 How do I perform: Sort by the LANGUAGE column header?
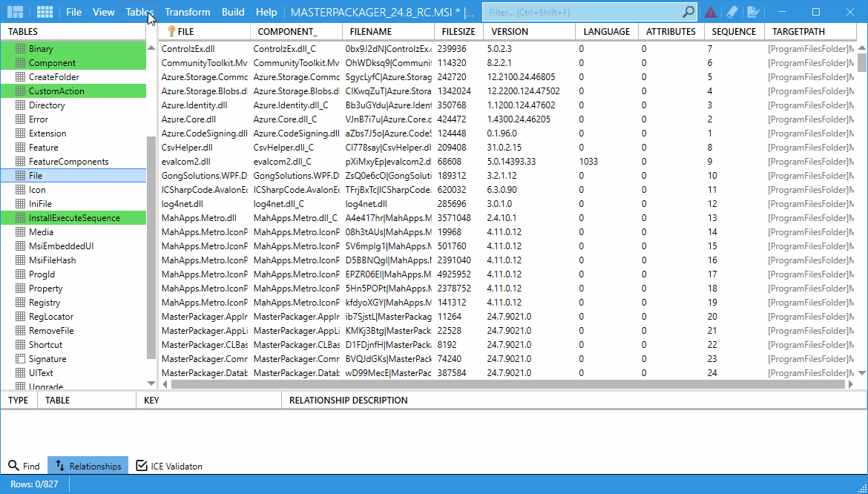pos(607,32)
